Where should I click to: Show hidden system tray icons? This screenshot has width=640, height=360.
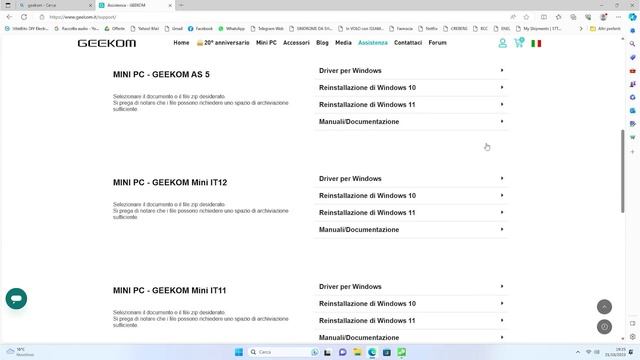tap(578, 352)
